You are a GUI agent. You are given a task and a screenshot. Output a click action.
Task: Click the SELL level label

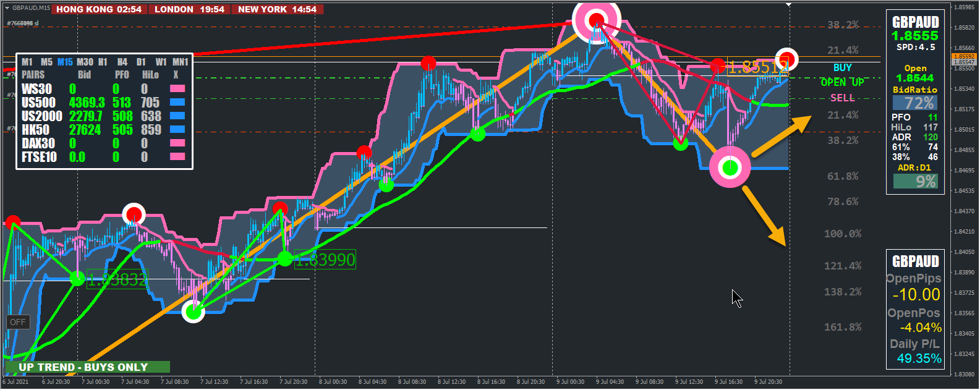coord(842,98)
